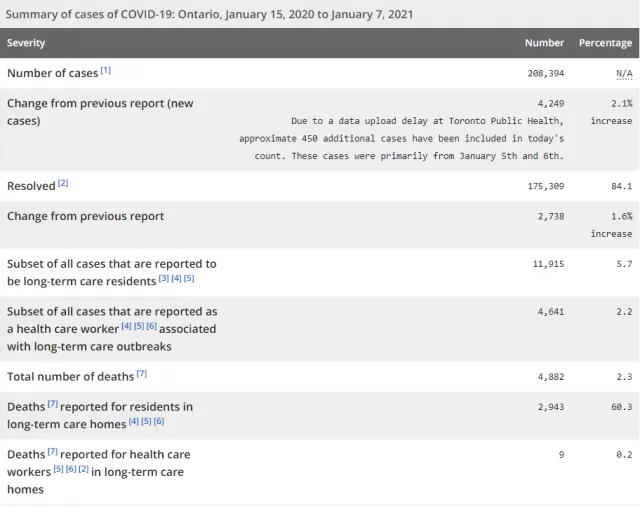Click footnote [4] after long-term care residents
Viewport: 640px width, 506px height.
176,278
